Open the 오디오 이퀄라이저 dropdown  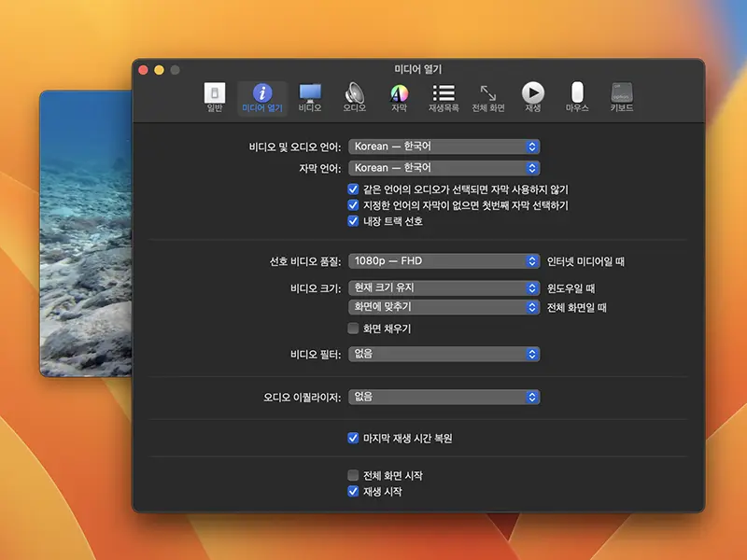coord(444,397)
